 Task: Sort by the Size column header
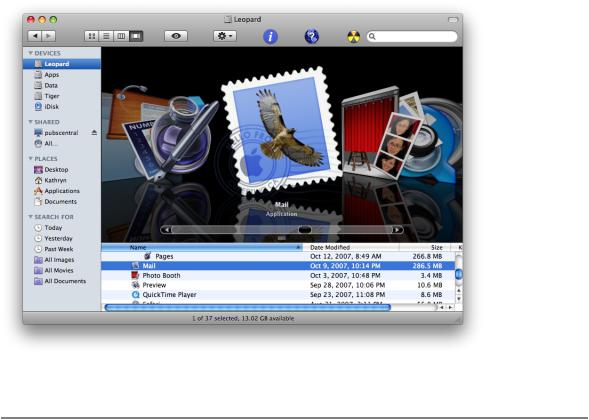425,248
